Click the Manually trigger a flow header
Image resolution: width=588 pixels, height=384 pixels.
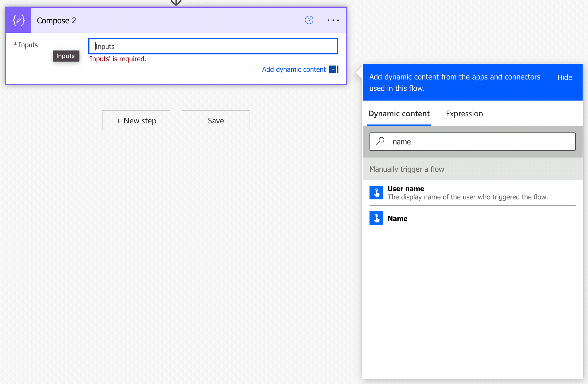(407, 169)
